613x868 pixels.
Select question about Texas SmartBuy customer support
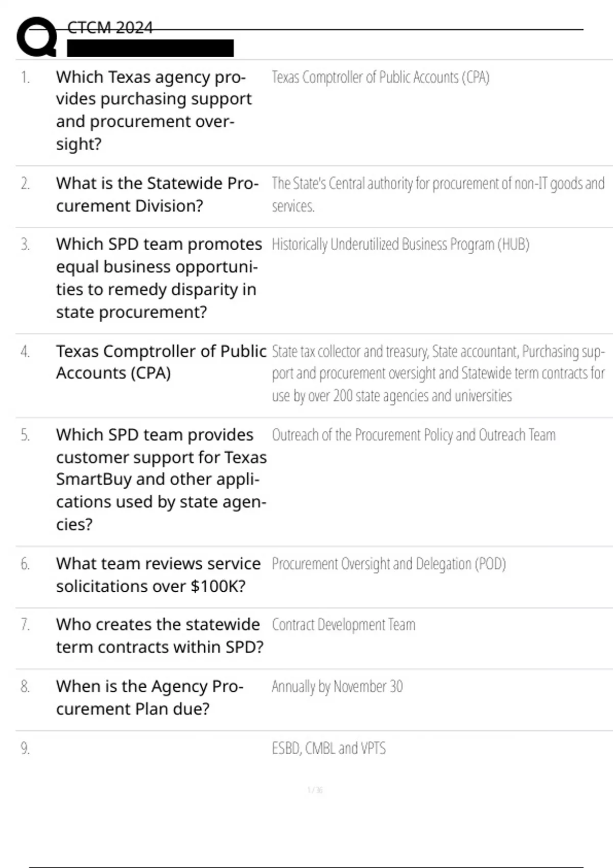click(161, 479)
